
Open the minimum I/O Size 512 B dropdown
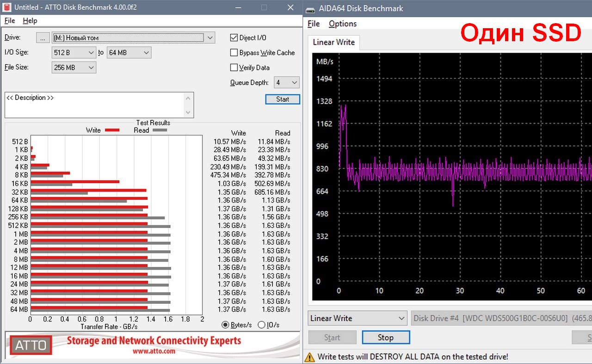[74, 53]
